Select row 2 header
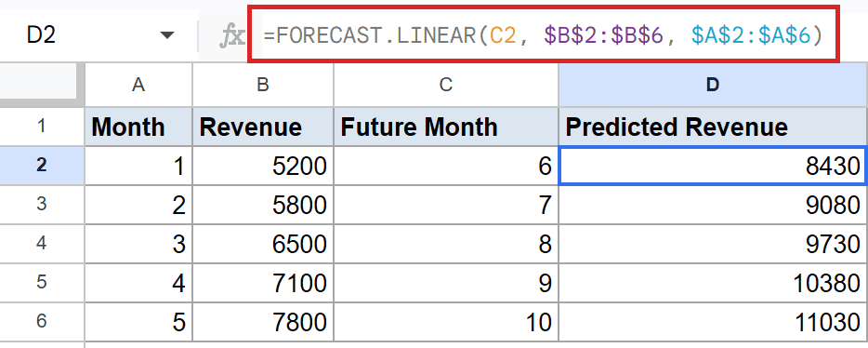868x348 pixels. pos(42,165)
